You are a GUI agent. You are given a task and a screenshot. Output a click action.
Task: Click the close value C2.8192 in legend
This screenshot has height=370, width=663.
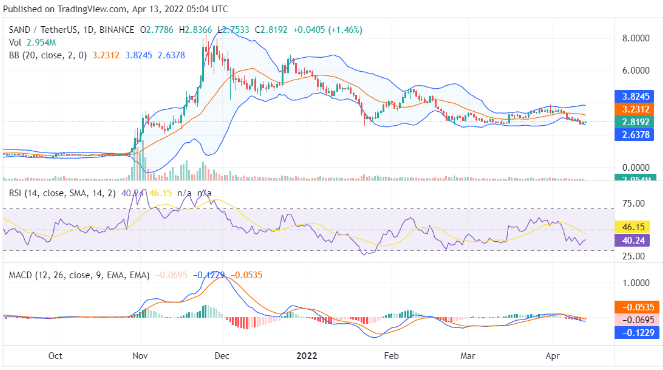click(x=271, y=30)
